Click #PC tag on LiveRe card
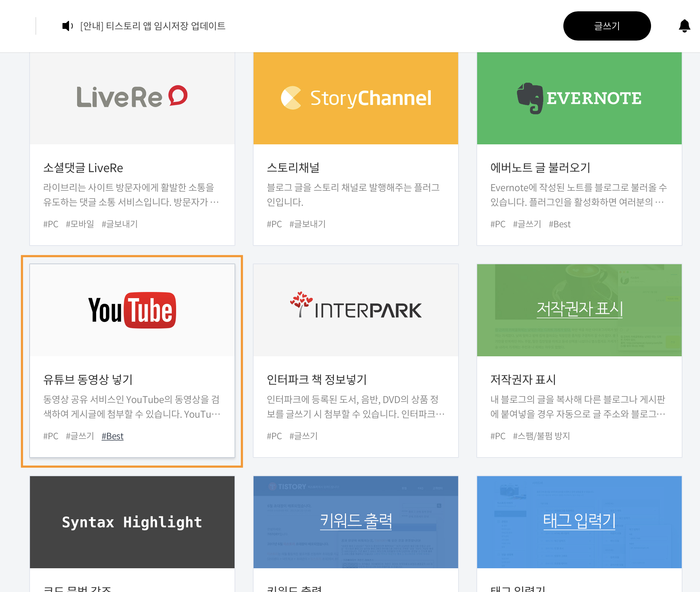 [51, 224]
